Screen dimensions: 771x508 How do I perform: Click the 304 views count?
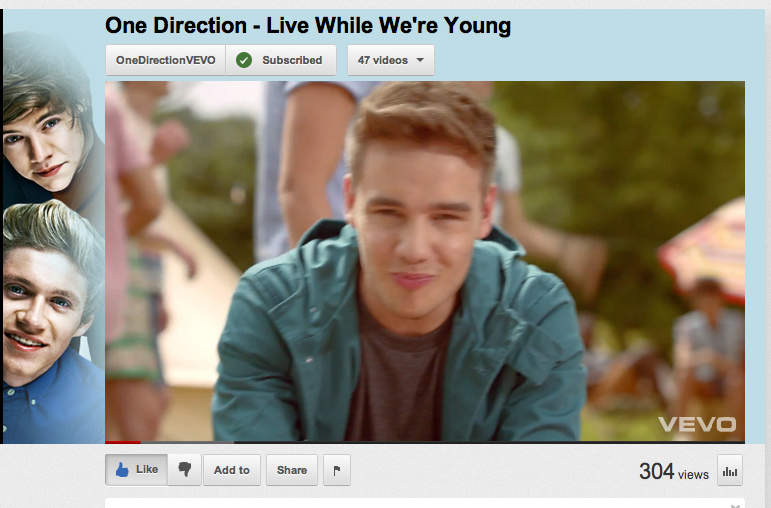(x=674, y=471)
